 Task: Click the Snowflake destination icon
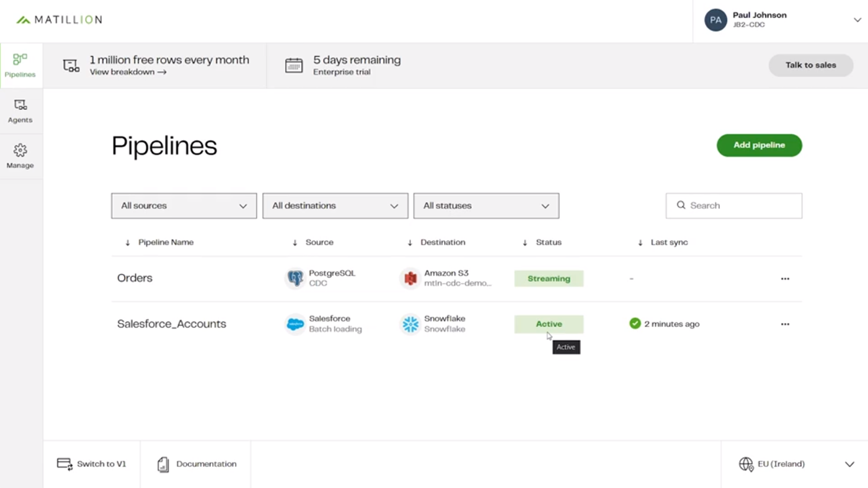pyautogui.click(x=410, y=324)
